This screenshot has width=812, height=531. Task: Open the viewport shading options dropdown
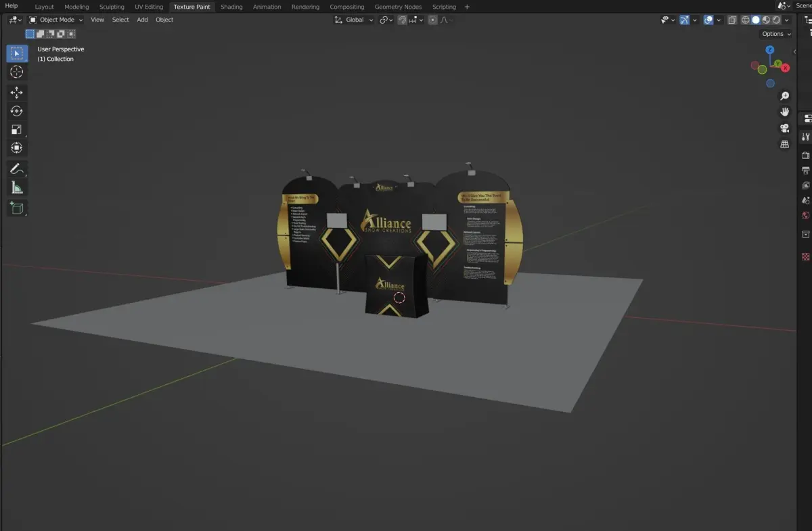tap(786, 20)
